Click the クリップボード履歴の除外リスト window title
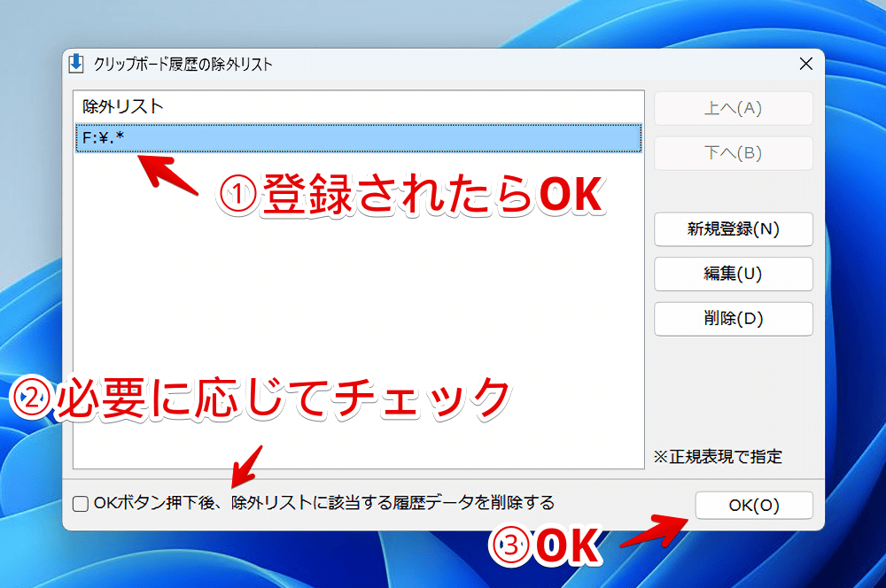 point(183,65)
